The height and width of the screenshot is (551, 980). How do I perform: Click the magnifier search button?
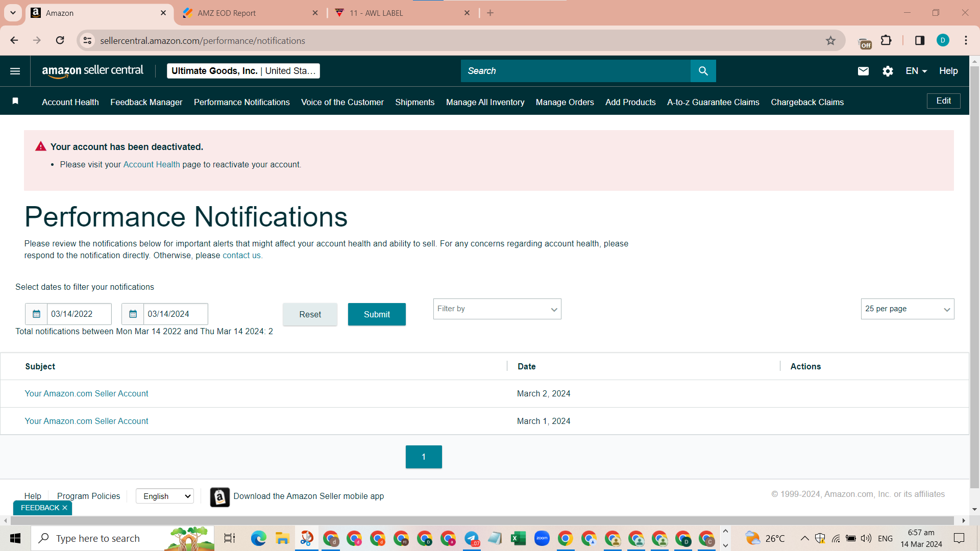703,71
